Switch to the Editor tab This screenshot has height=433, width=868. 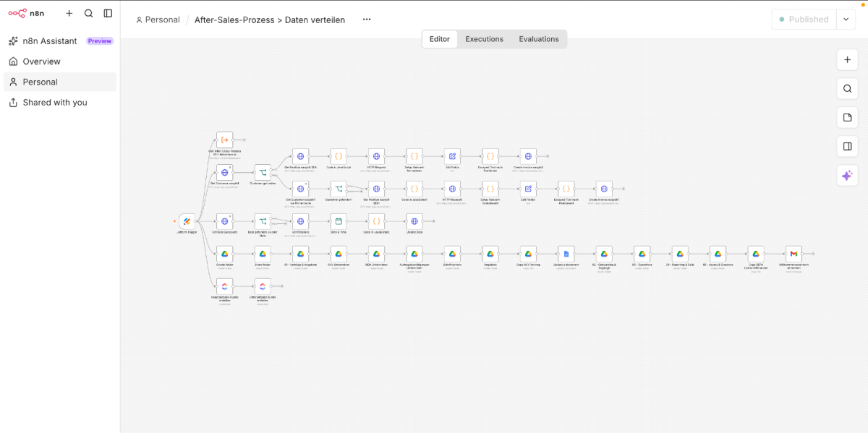pos(440,39)
